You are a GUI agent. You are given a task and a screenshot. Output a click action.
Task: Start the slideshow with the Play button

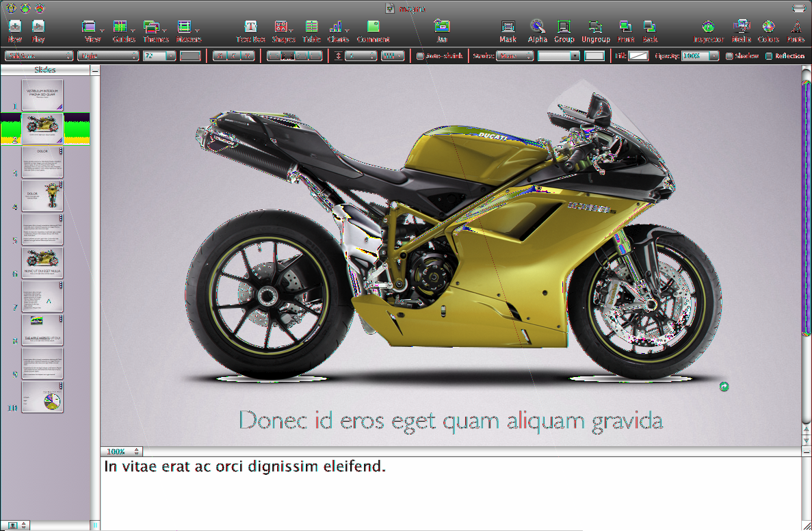coord(38,31)
